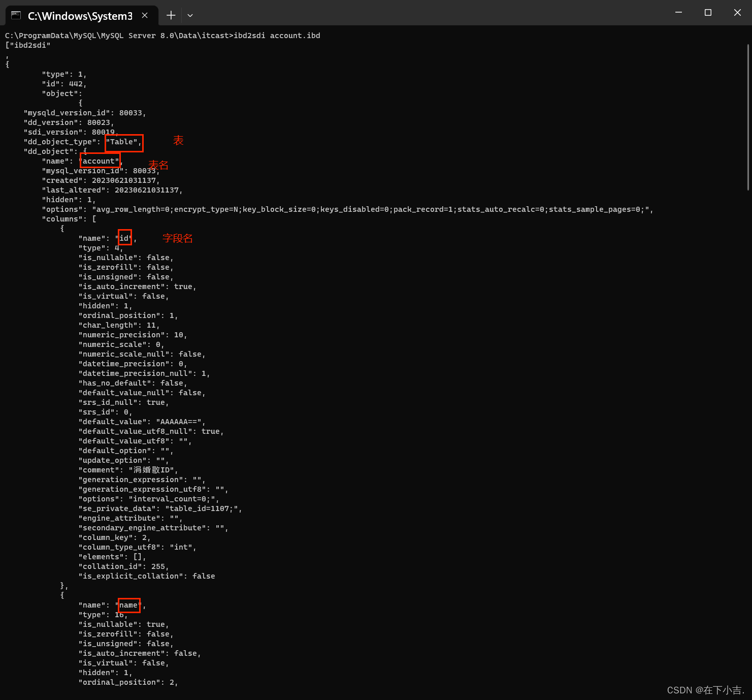Click the ["ibd2sdi" output line
Image resolution: width=752 pixels, height=700 pixels.
28,45
